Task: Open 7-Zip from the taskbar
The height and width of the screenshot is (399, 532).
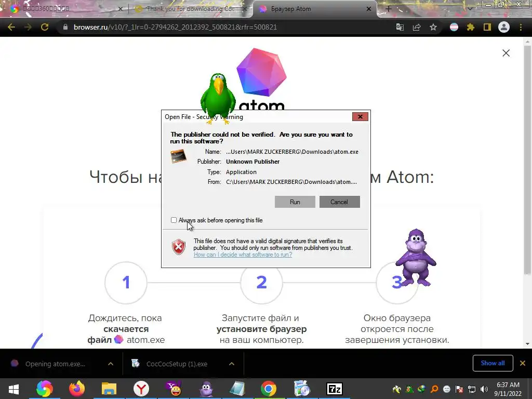Action: tap(334, 389)
